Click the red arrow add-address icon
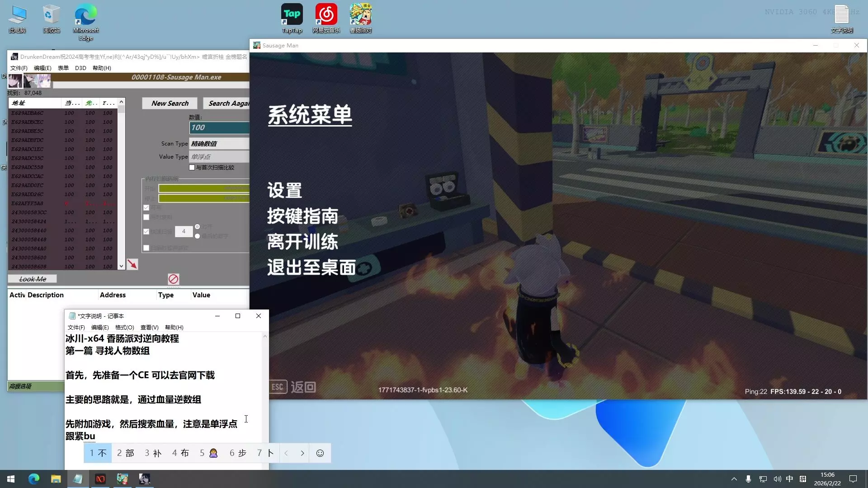868x488 pixels. [132, 264]
